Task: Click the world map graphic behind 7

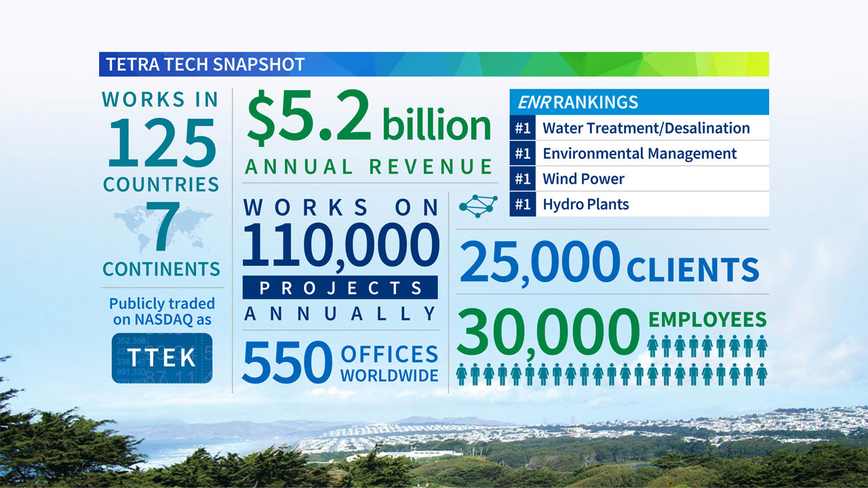Action: pos(162,229)
